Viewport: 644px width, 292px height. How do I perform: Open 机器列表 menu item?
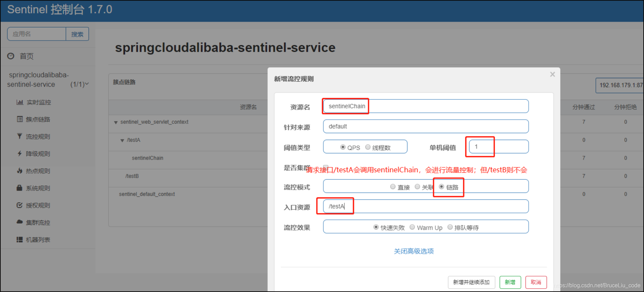pyautogui.click(x=38, y=239)
